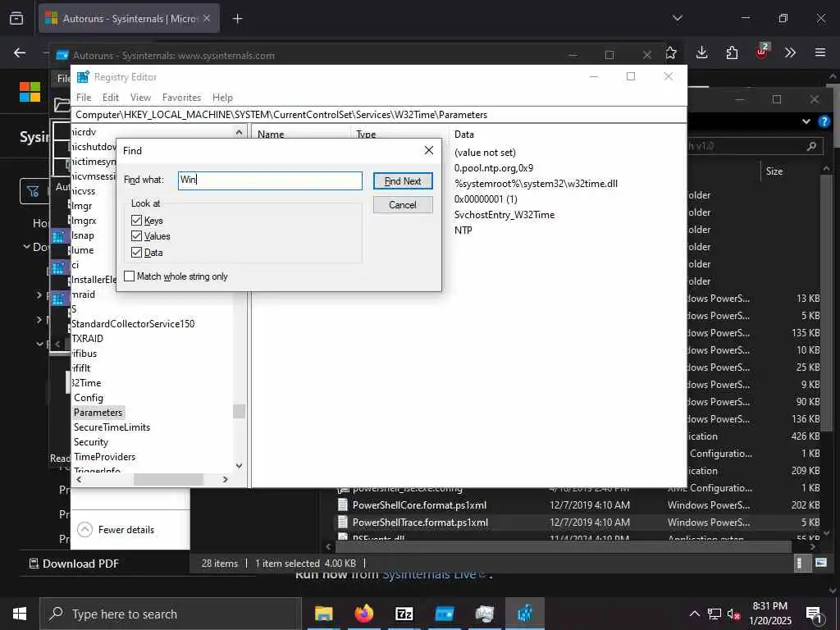Select the Config registry key
This screenshot has width=840, height=630.
click(x=89, y=398)
